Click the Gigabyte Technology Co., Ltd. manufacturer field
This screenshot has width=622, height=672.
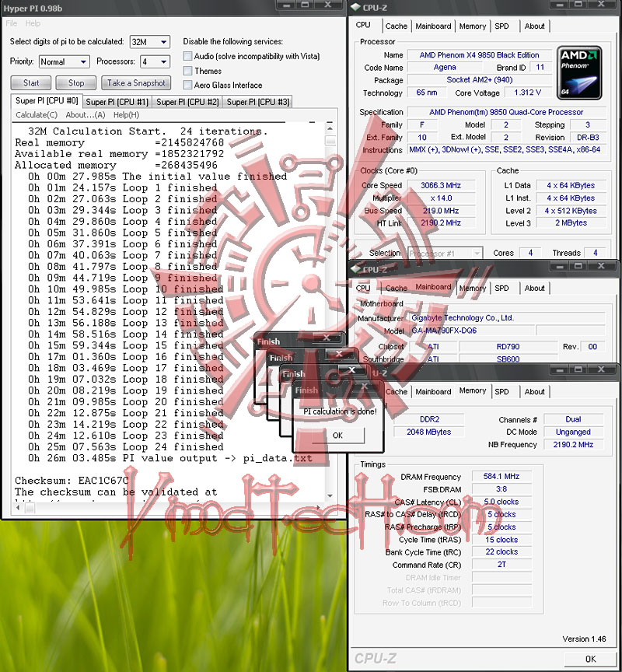click(507, 318)
